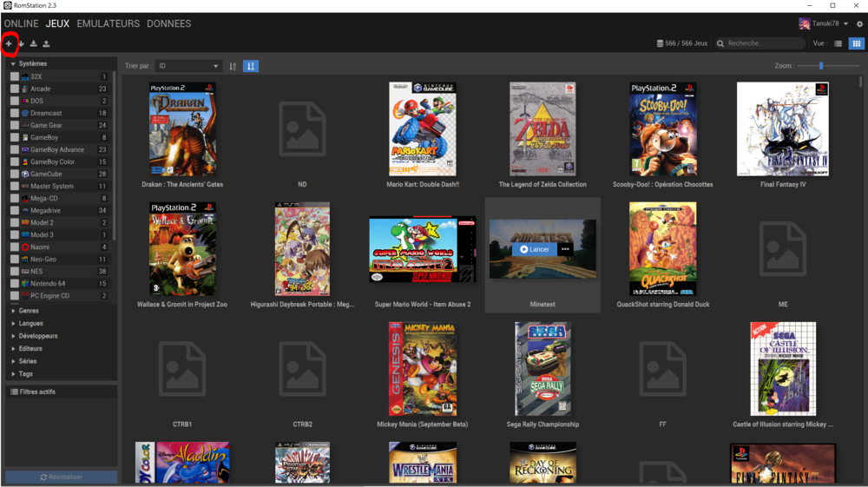
Task: Click the GameCube system icon in sidebar
Action: click(25, 174)
